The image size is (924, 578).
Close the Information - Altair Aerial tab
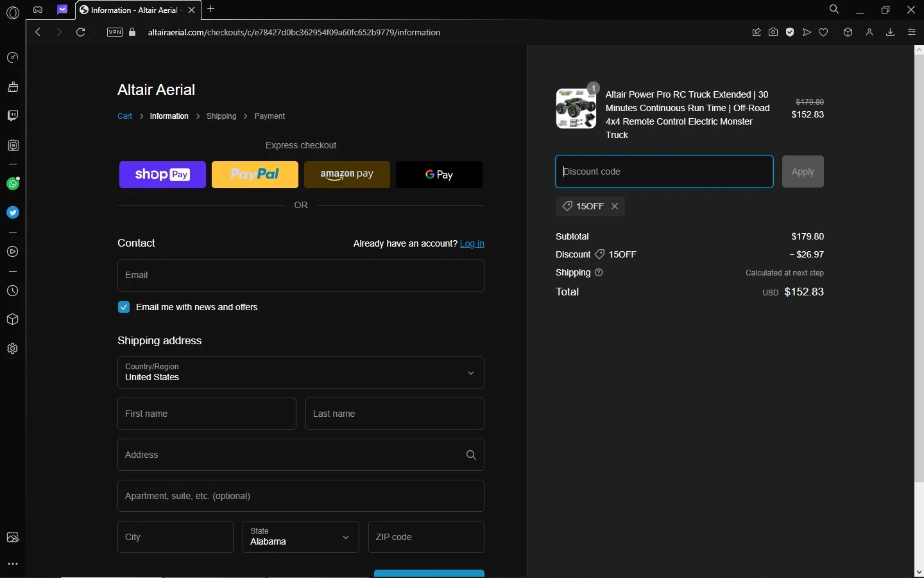click(x=191, y=10)
